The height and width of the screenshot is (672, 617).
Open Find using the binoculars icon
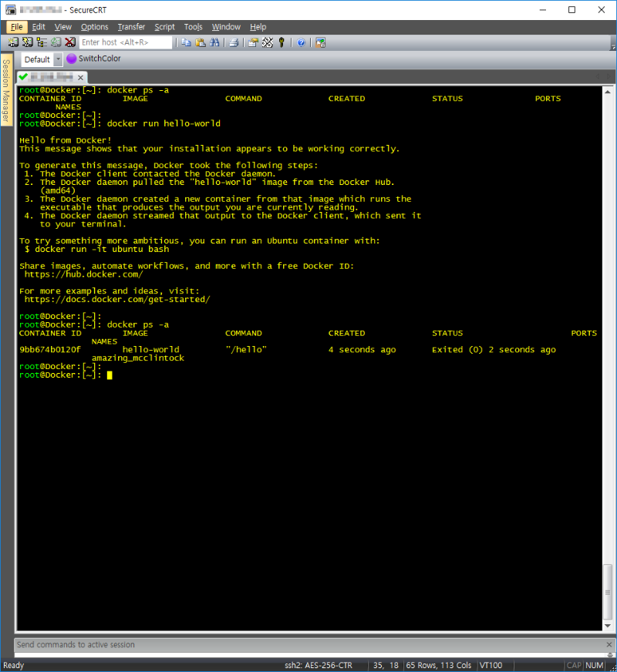pos(214,42)
